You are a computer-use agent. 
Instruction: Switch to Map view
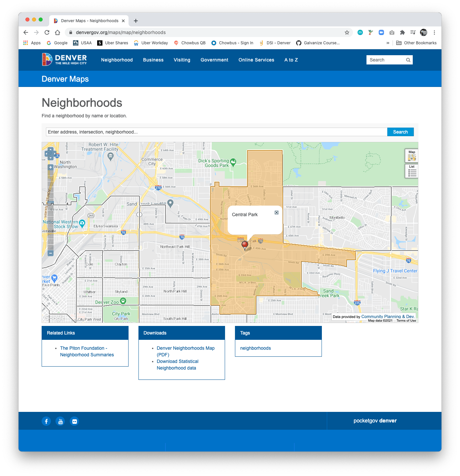412,156
